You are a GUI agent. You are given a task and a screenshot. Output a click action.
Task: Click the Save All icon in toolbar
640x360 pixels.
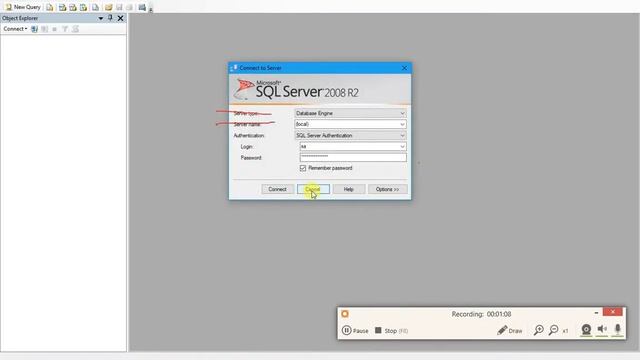(129, 7)
